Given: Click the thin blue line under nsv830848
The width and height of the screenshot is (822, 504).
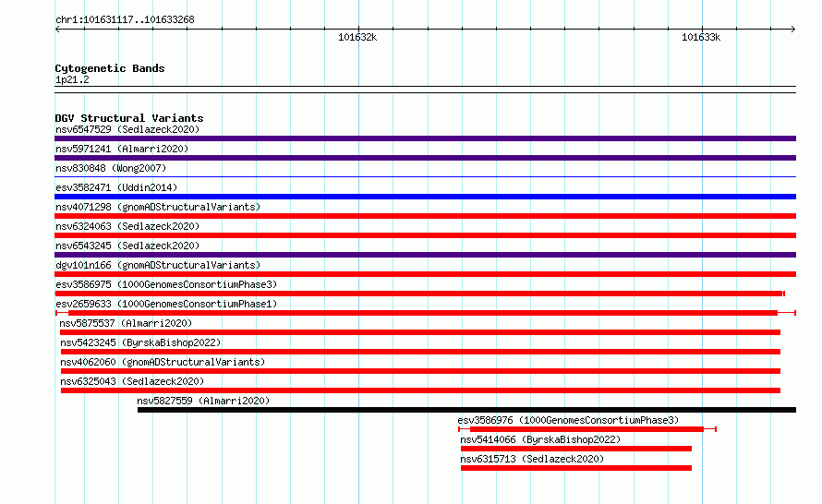Looking at the screenshot, I should pos(425,177).
